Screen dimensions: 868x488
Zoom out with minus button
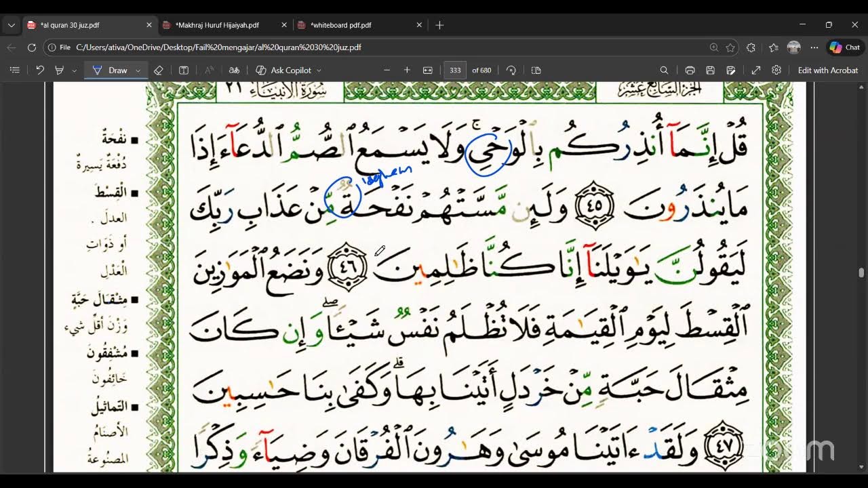pyautogui.click(x=387, y=70)
